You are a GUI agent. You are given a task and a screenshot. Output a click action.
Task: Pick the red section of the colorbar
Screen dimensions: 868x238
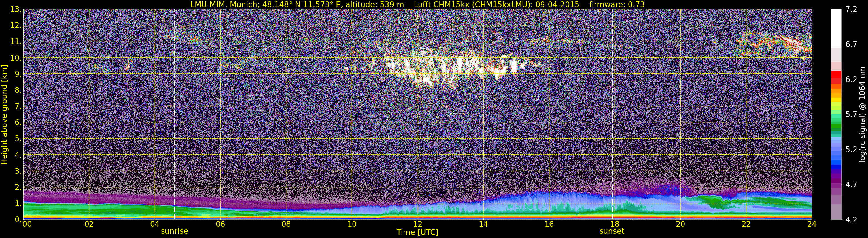[836, 78]
